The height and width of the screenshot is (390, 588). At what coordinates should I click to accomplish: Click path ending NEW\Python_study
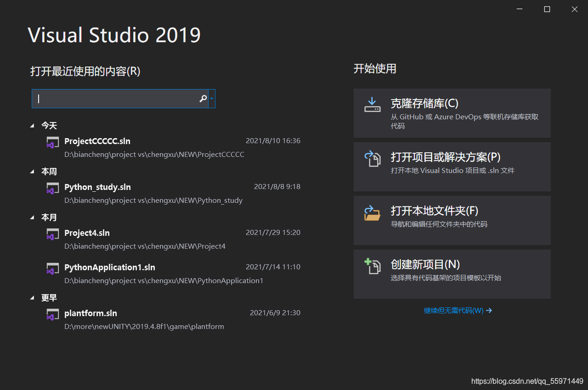(153, 201)
